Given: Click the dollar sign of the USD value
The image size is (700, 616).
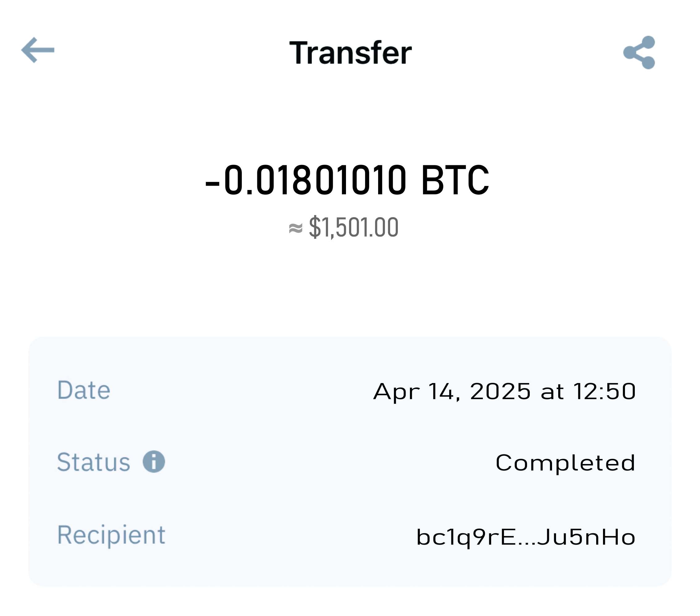Looking at the screenshot, I should click(x=315, y=227).
